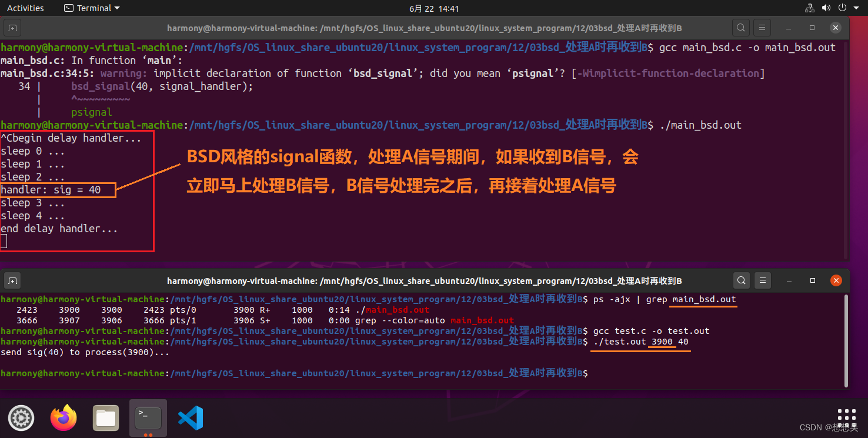
Task: Click 'sleep 4 ...' output line
Action: pos(33,216)
